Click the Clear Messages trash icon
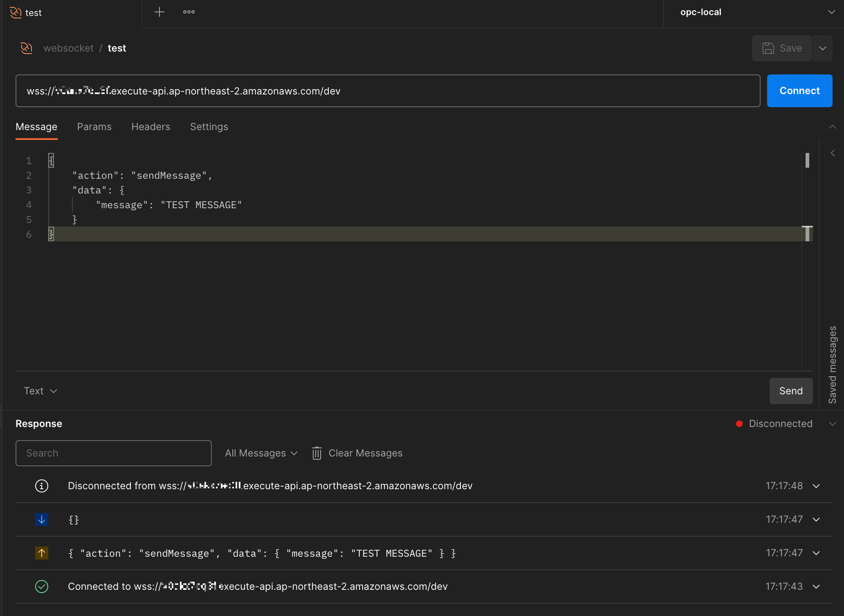844x616 pixels. [317, 453]
